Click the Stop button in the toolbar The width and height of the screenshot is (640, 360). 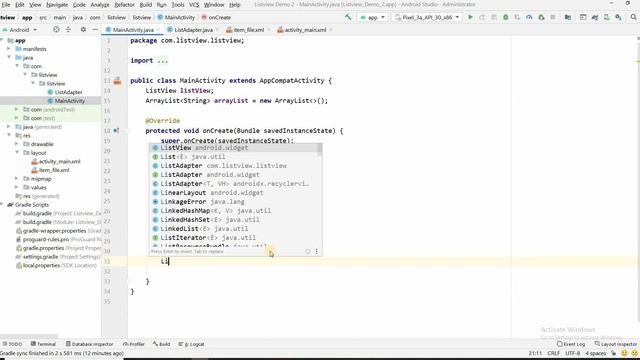(x=553, y=17)
